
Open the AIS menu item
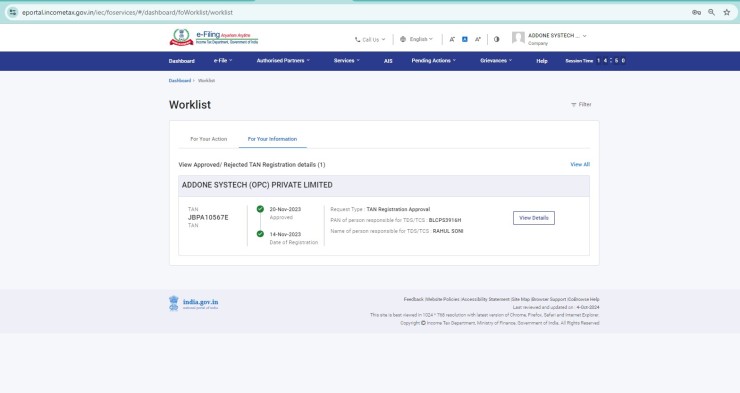tap(388, 61)
